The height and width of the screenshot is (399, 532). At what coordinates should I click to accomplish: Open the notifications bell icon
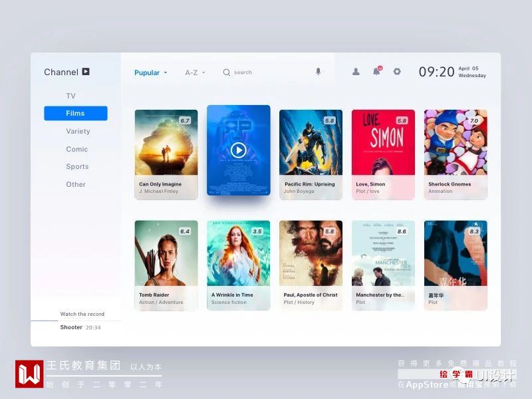376,72
